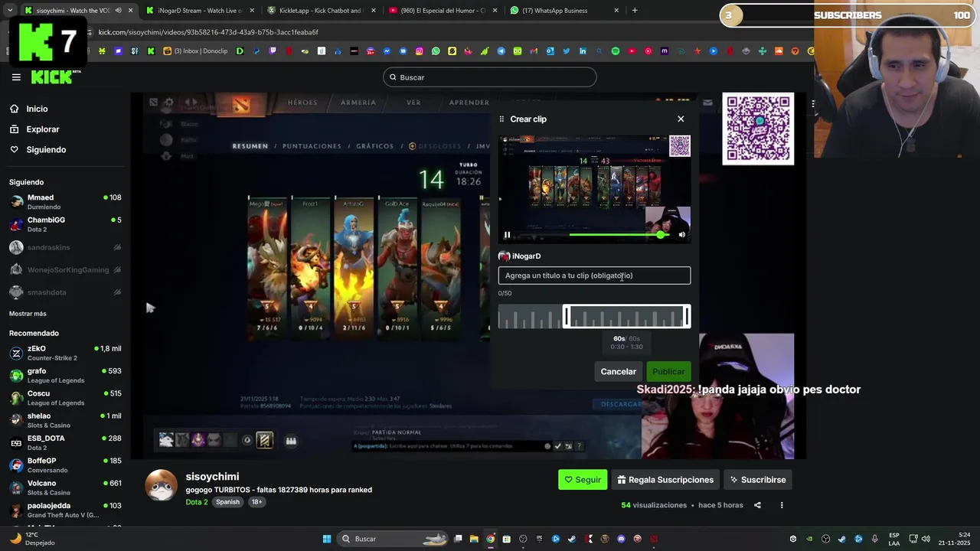Click the right trim handle on clip timeline
This screenshot has height=551, width=980.
click(688, 317)
